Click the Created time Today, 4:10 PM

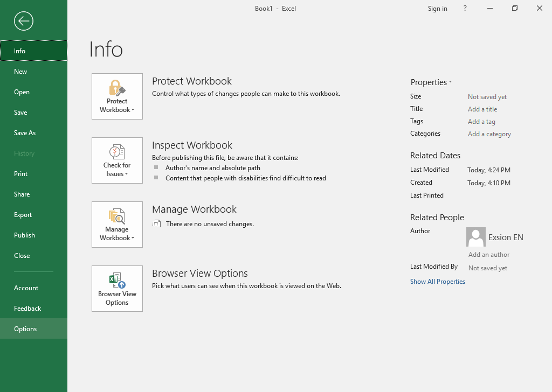(x=488, y=183)
